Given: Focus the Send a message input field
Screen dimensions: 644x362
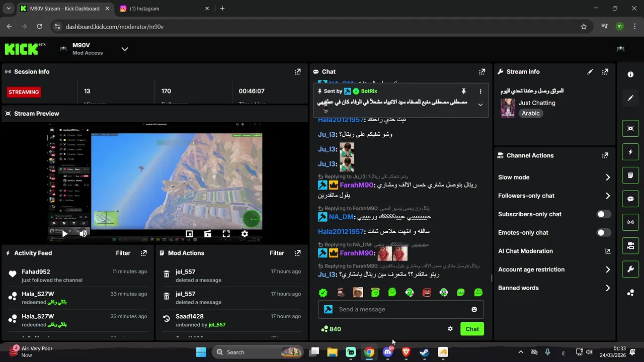Looking at the screenshot, I should tap(400, 309).
